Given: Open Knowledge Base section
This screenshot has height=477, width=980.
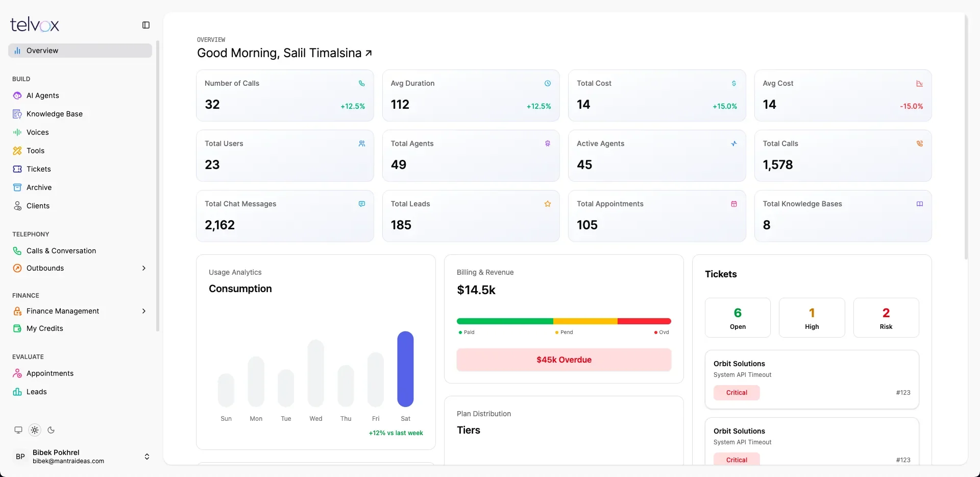Looking at the screenshot, I should tap(80, 114).
